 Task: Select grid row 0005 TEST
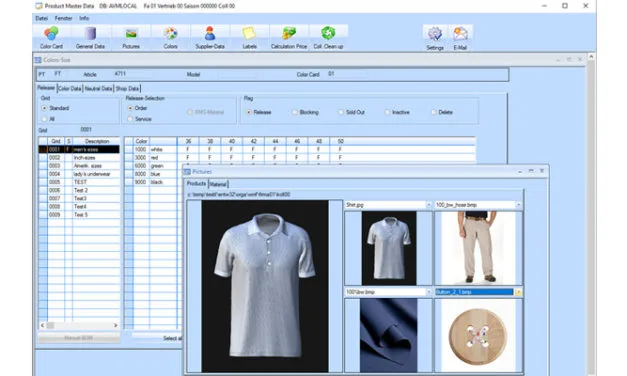[x=79, y=182]
